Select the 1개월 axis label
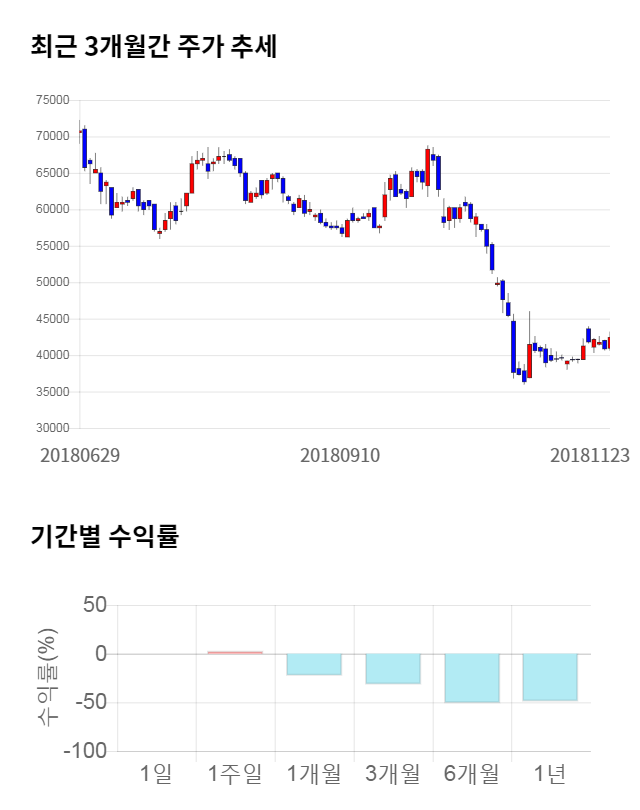The image size is (640, 810). (314, 773)
